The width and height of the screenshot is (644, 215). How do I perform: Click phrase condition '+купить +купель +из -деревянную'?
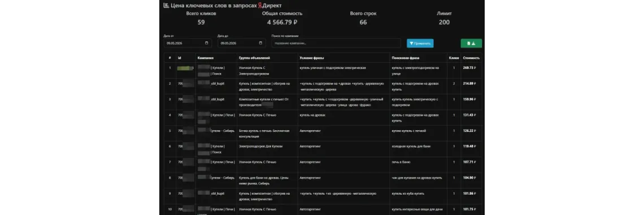pos(338,193)
